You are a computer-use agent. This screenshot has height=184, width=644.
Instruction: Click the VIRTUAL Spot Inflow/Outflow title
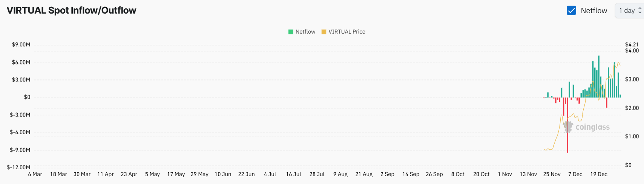pos(71,11)
